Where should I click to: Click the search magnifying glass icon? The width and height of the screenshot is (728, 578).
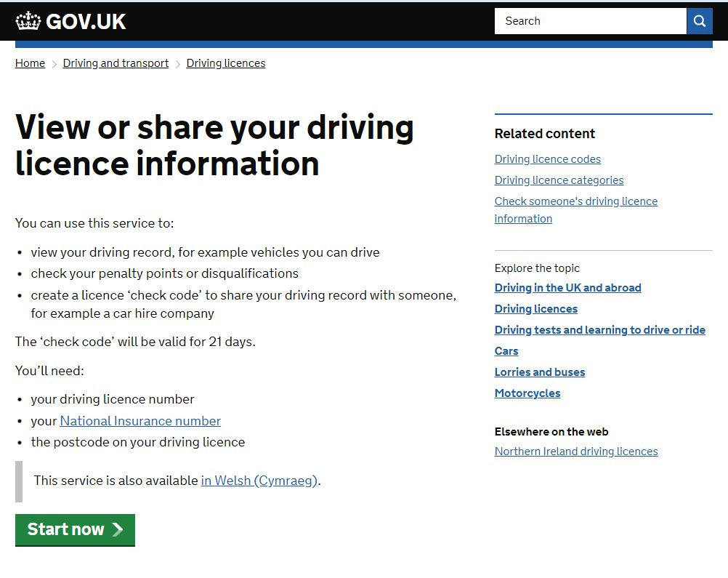(x=698, y=20)
